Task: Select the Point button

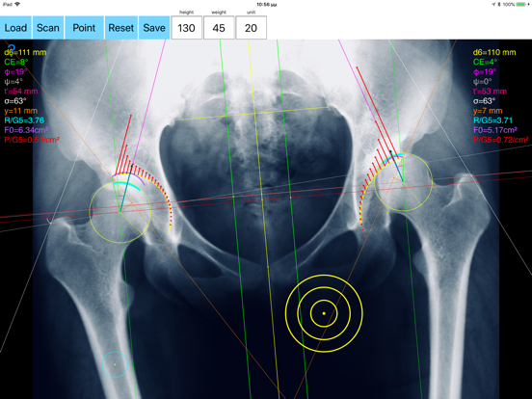Action: click(x=84, y=28)
